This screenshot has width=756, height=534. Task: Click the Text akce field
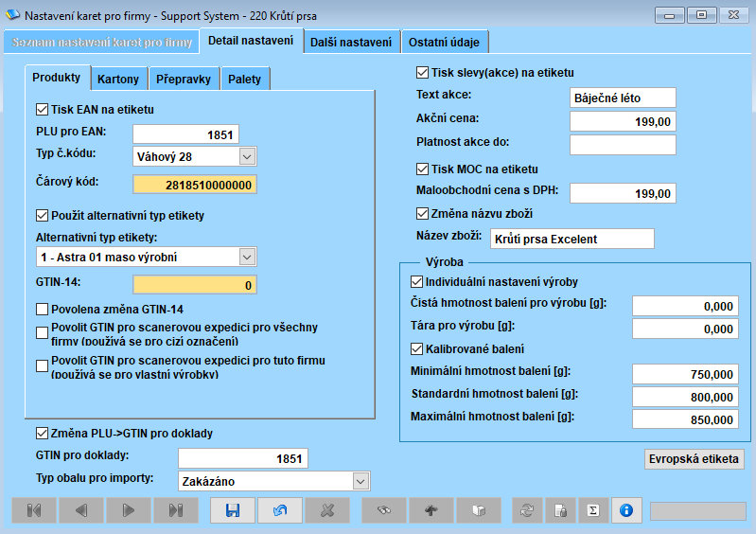pos(623,98)
